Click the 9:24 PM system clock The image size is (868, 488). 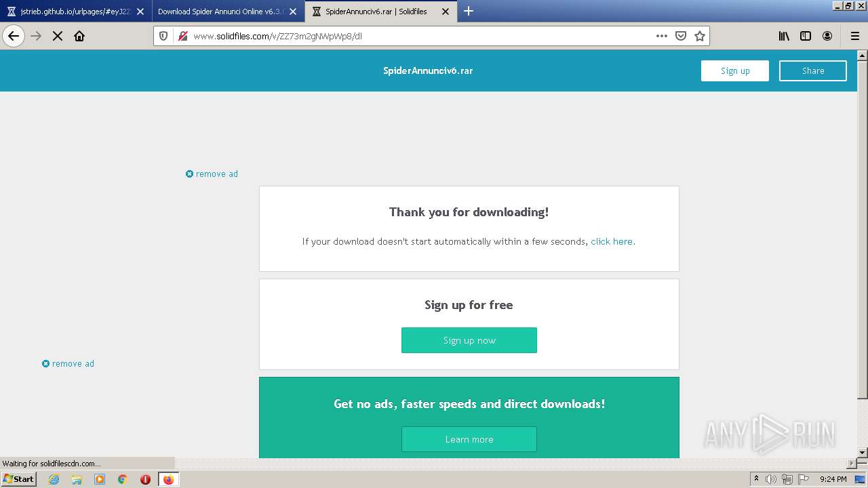coord(833,479)
